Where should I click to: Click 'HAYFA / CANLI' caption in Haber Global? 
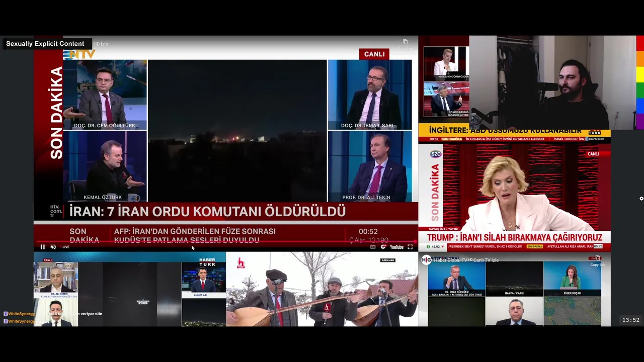pos(514,293)
